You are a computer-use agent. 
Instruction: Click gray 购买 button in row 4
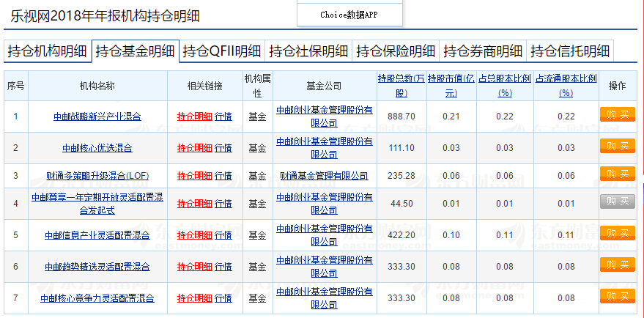point(618,201)
